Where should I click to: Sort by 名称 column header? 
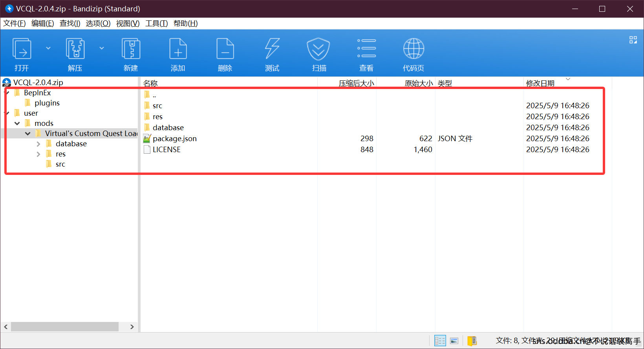[150, 83]
